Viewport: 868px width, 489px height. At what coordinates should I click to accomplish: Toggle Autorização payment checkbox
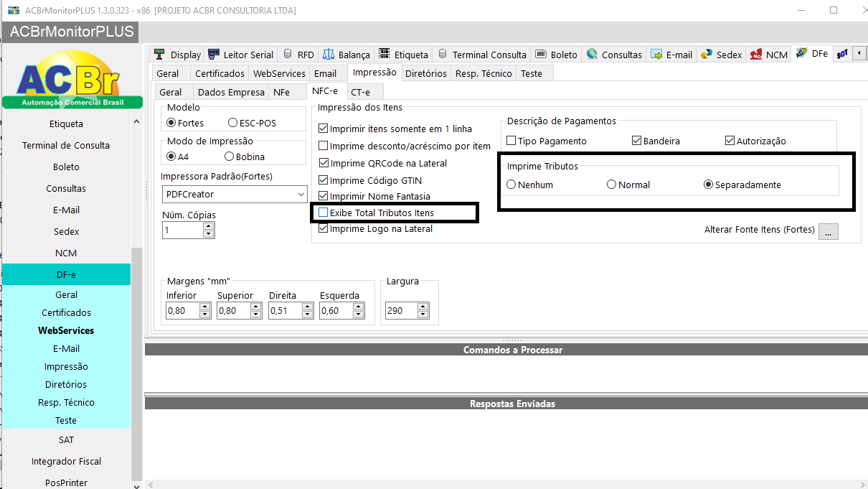(730, 141)
